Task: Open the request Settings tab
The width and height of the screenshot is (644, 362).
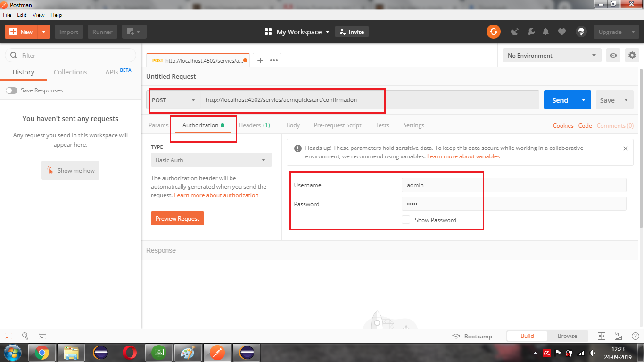Action: 413,125
